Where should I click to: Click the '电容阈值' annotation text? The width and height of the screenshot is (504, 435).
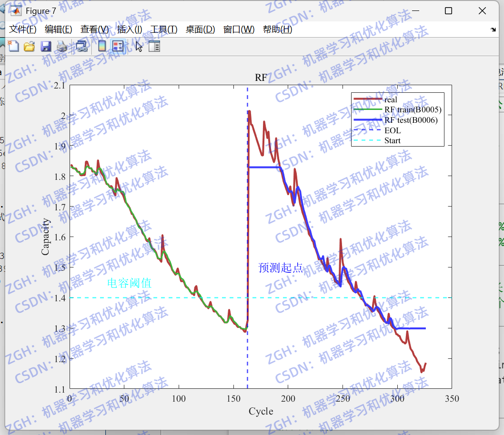[x=129, y=283]
